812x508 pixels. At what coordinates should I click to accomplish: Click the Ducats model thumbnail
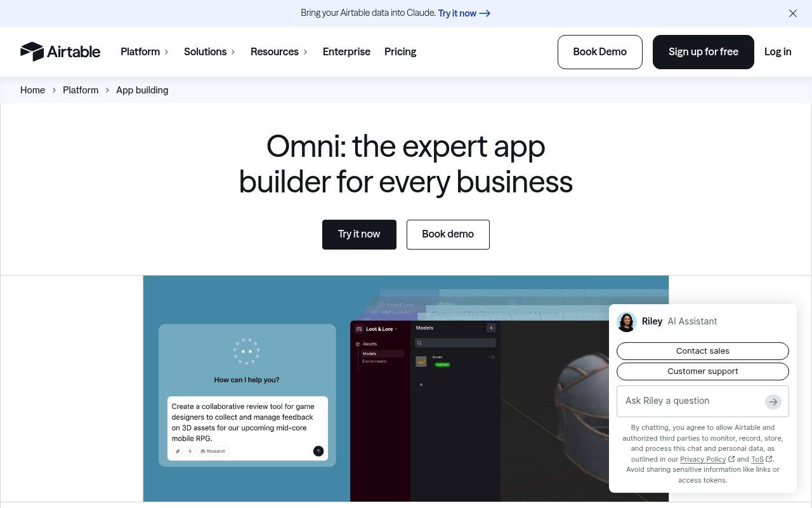coord(421,362)
